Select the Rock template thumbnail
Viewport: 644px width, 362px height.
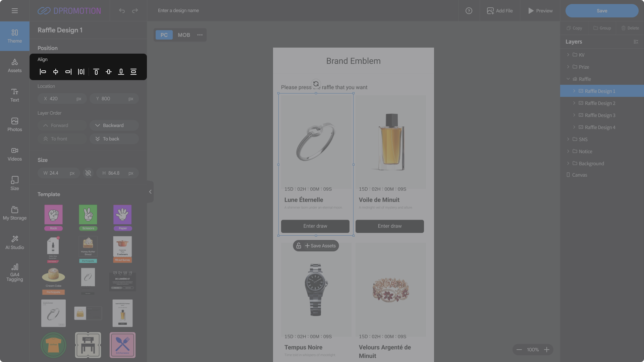[54, 217]
